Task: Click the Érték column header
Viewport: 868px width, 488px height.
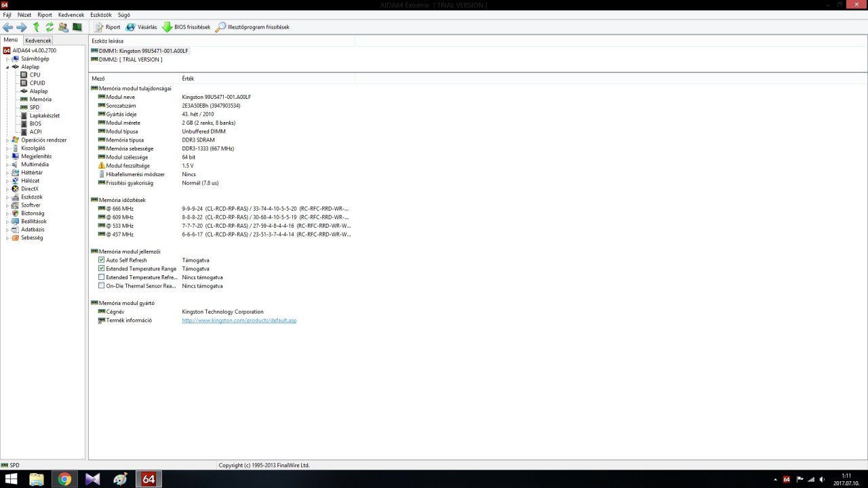Action: 267,79
